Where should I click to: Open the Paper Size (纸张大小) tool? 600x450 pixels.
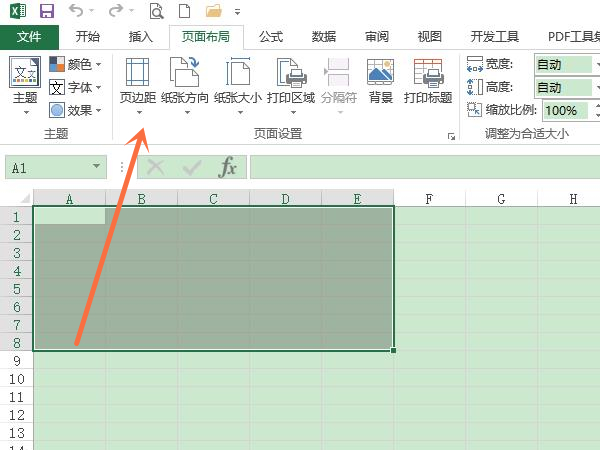(x=238, y=80)
